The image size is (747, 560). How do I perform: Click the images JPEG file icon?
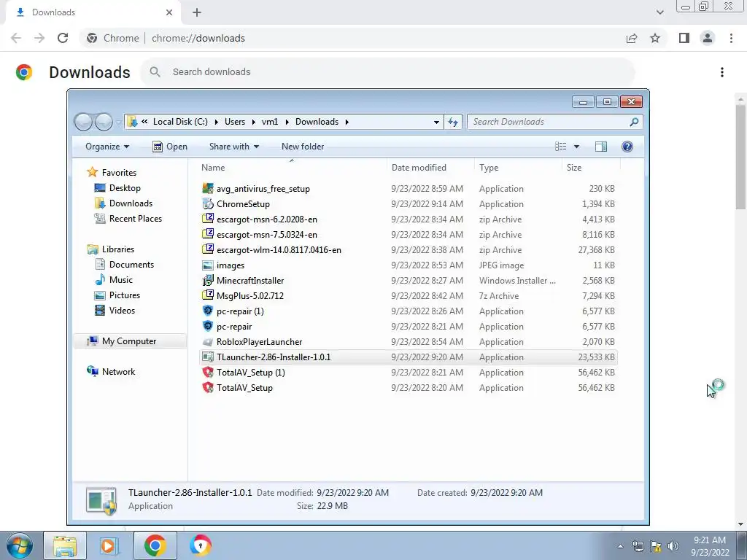tap(208, 265)
